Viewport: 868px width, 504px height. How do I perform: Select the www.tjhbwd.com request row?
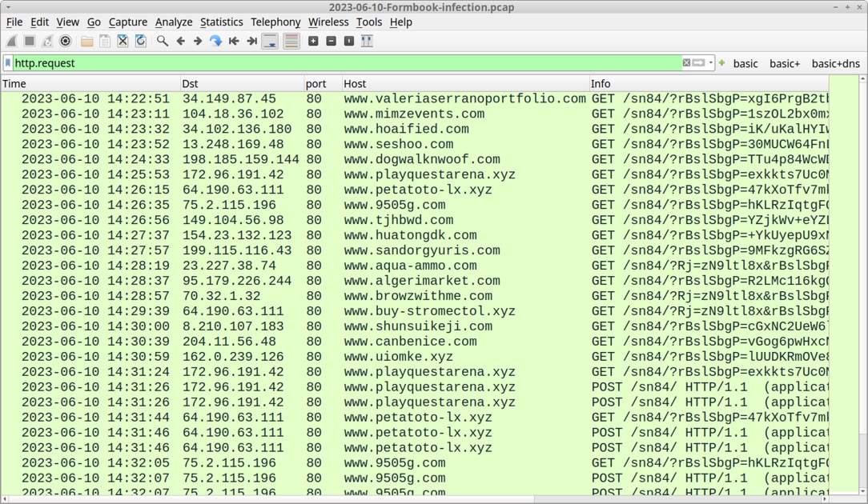tap(415, 220)
